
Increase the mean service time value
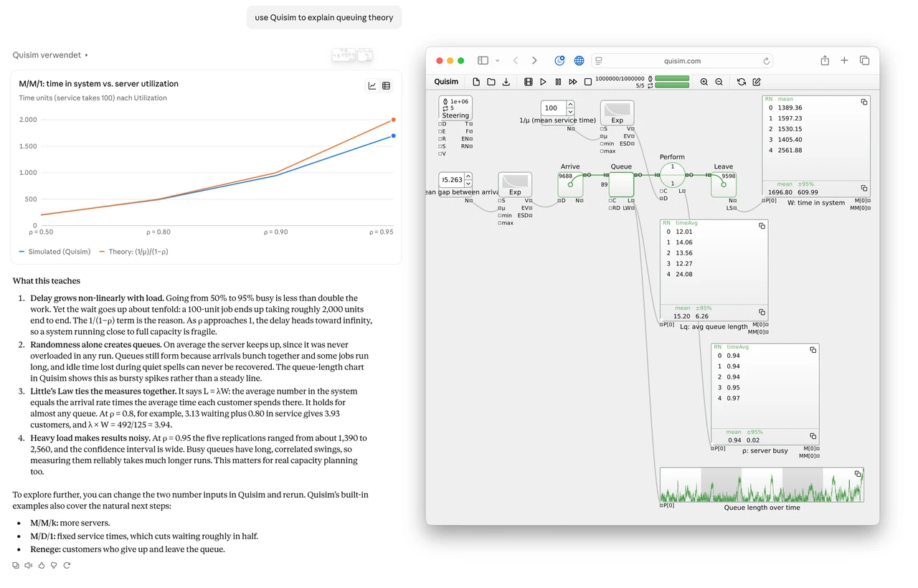(x=570, y=105)
